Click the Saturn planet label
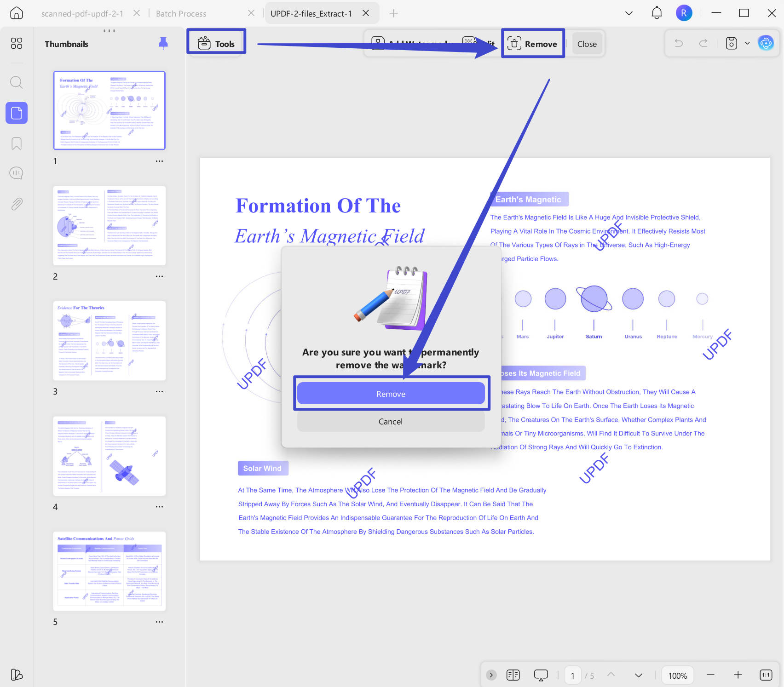The height and width of the screenshot is (687, 784). click(594, 337)
